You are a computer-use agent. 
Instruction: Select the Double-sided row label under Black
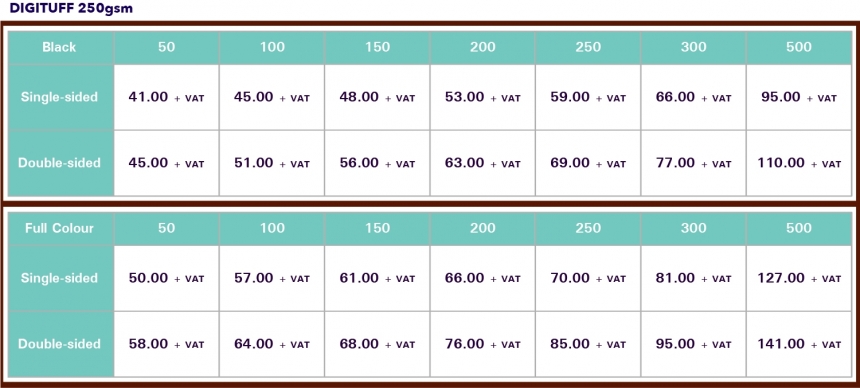click(x=59, y=163)
